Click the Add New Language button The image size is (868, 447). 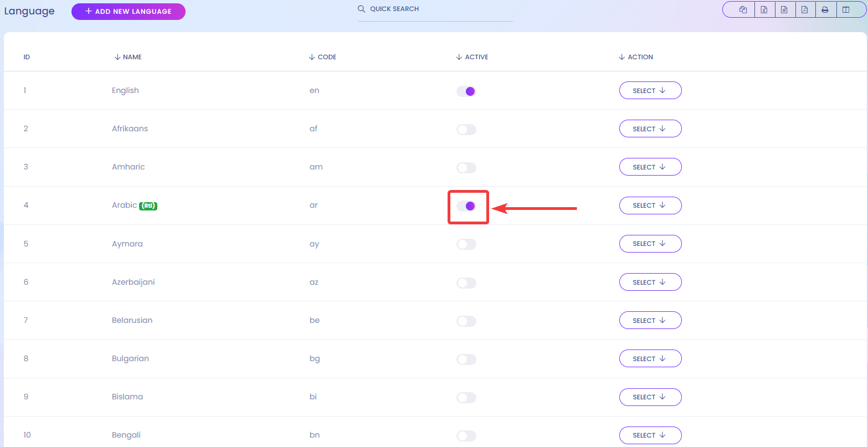point(129,11)
